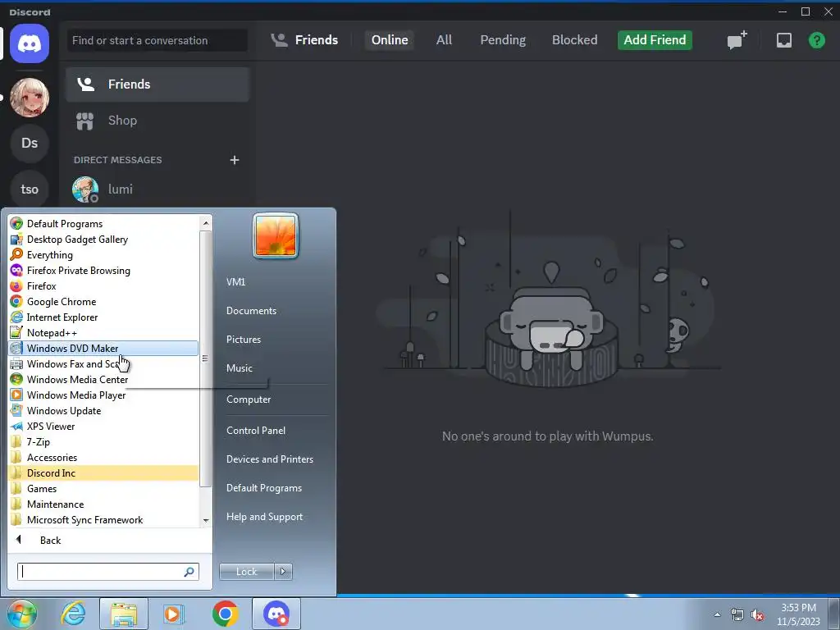
Task: Open Help and Support
Action: pyautogui.click(x=265, y=517)
